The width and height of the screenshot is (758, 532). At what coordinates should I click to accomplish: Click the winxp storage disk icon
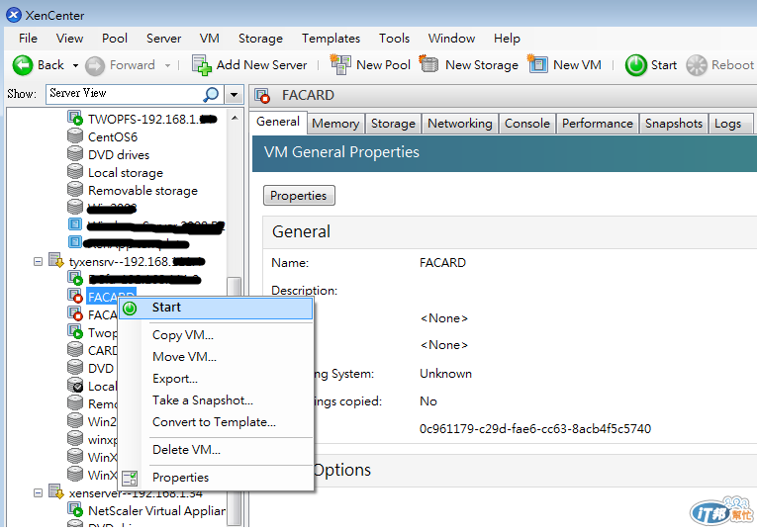click(75, 438)
